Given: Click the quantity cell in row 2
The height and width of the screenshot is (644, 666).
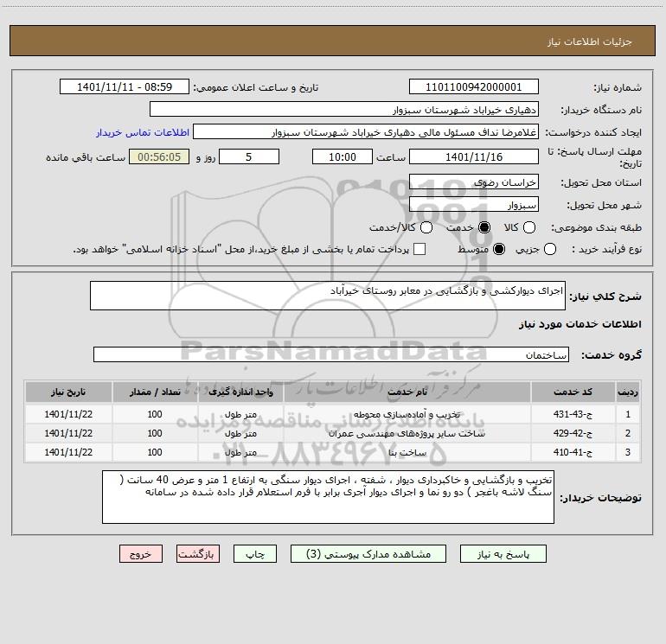Looking at the screenshot, I should pyautogui.click(x=155, y=433).
